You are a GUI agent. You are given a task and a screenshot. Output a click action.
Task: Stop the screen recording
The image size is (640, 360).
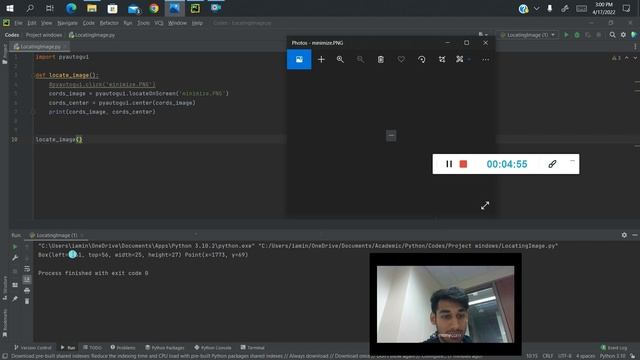click(x=463, y=164)
